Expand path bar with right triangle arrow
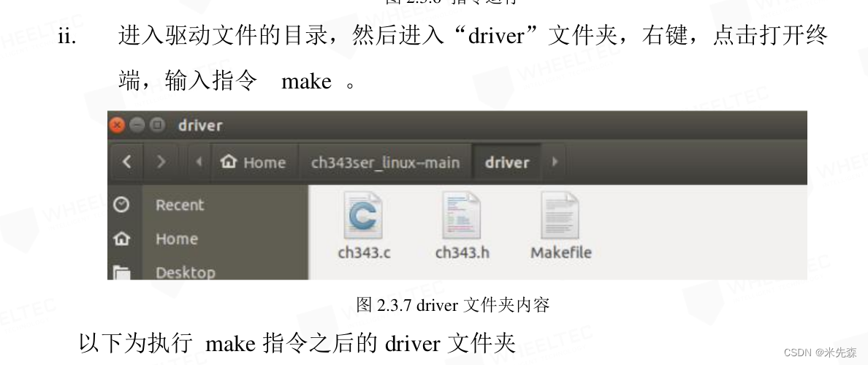This screenshot has height=365, width=868. pyautogui.click(x=555, y=162)
